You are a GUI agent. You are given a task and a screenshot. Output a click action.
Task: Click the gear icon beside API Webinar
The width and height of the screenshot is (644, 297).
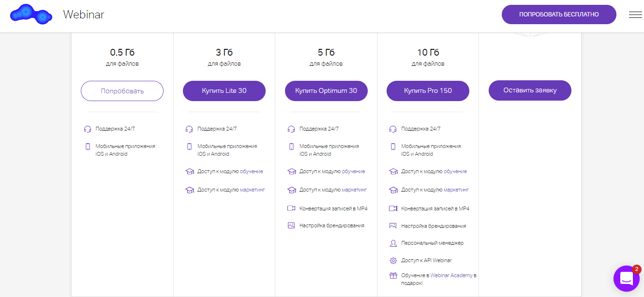click(393, 261)
